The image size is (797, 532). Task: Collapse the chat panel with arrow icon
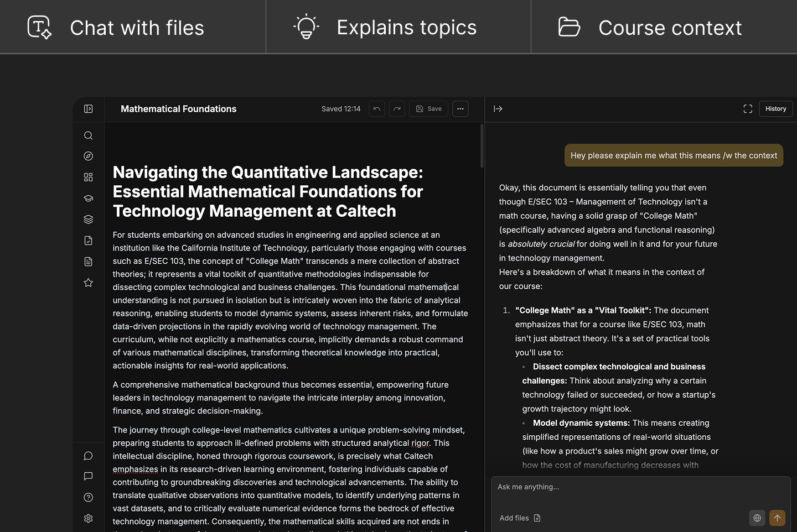(x=498, y=109)
